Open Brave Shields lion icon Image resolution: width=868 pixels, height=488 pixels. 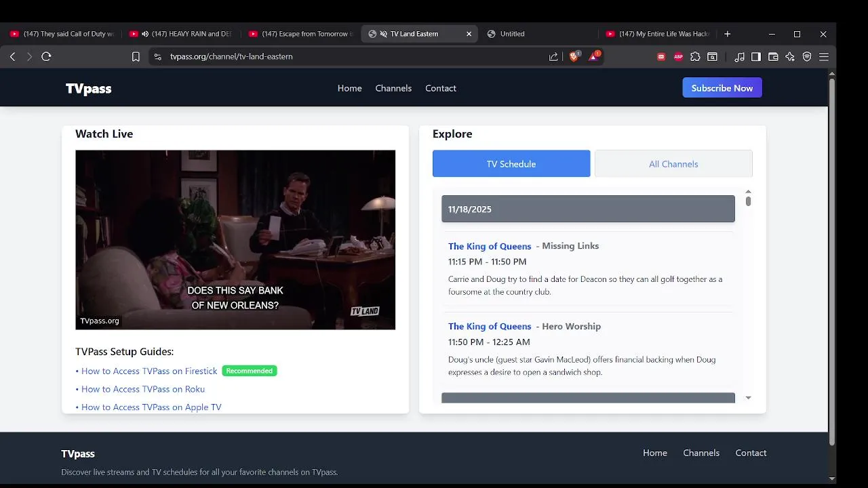pos(574,56)
